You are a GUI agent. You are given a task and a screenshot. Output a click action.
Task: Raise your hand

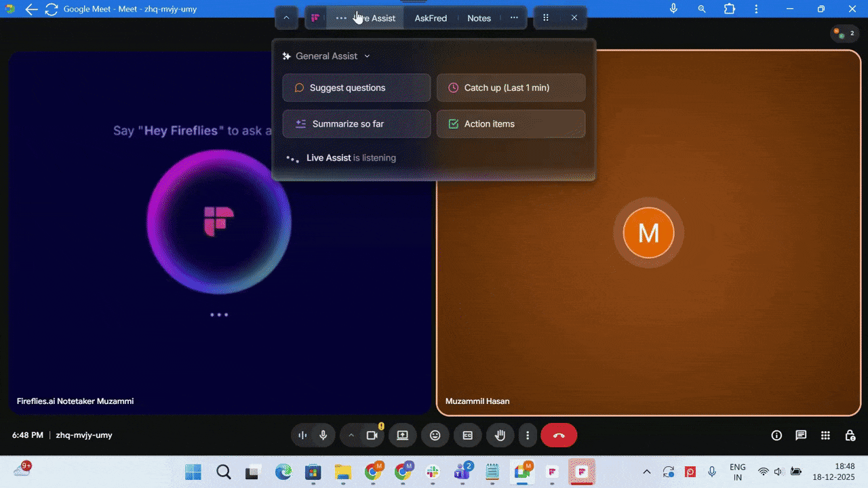click(500, 435)
